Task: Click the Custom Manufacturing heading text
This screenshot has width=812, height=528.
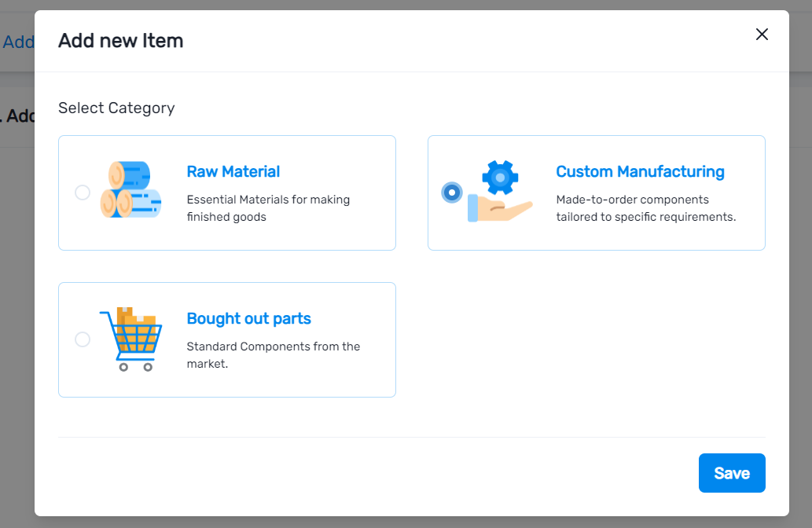Action: tap(640, 171)
